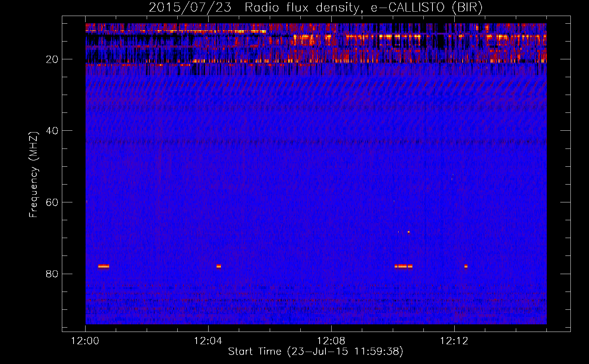The image size is (589, 364).
Task: Click the '12:00' time axis label
Action: coord(85,341)
